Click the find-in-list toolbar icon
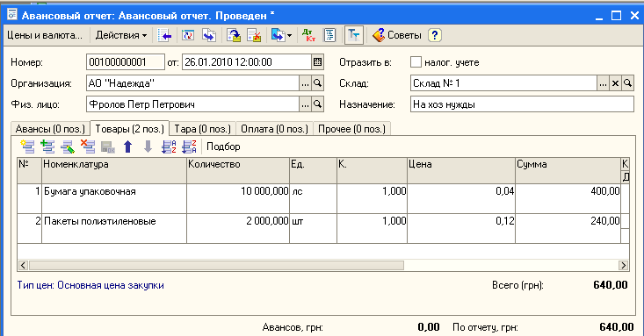Screen dimensions: 644x336 164,35
